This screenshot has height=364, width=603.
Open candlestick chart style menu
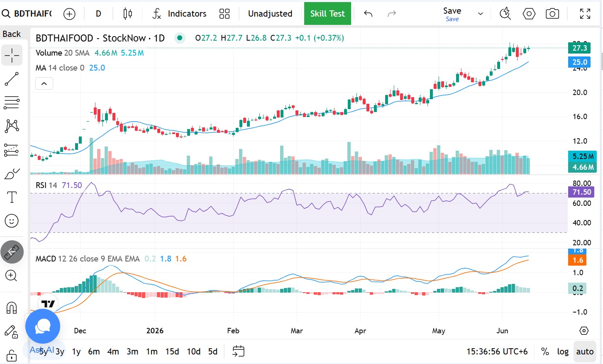pyautogui.click(x=127, y=14)
